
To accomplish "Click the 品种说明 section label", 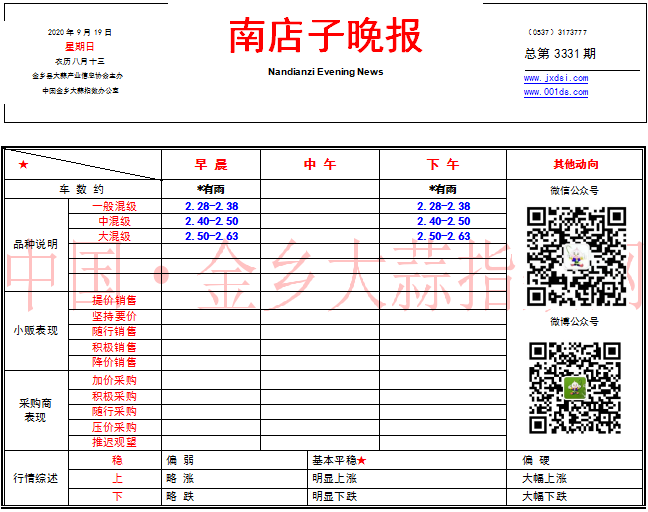I will 36,244.
